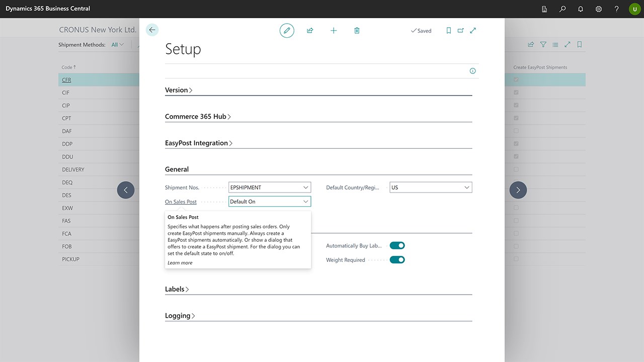Click the Default Country/Region field
The image size is (644, 362).
click(426, 188)
